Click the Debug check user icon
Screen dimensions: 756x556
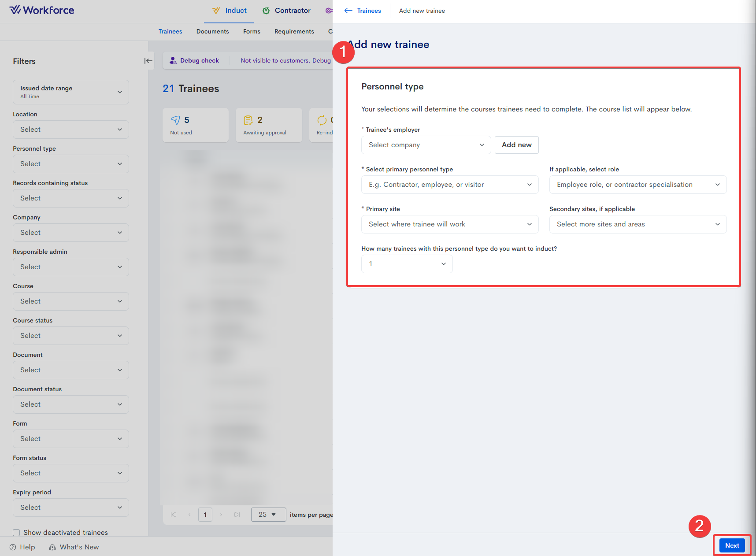173,60
